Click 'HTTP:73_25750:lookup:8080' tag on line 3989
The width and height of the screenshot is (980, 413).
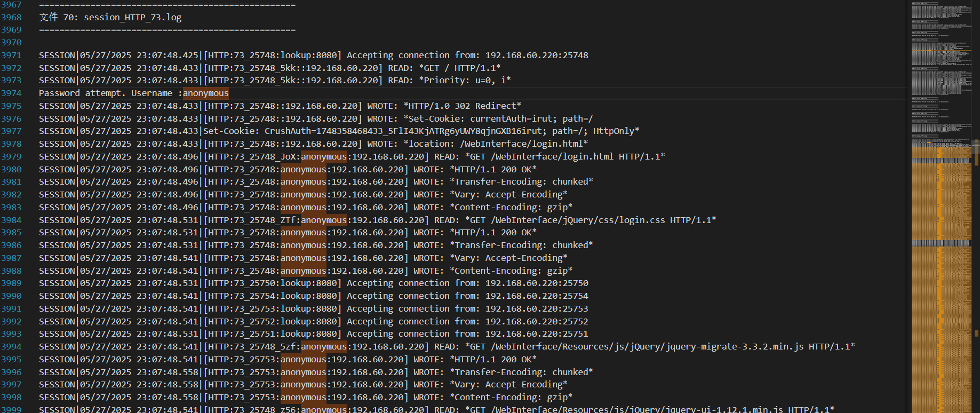[272, 283]
